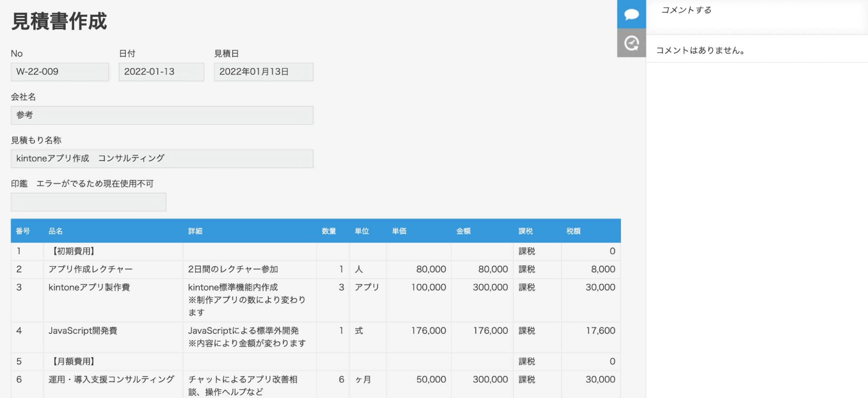Viewport: 868px width, 398px height.
Task: Click the empty 印鑑 field
Action: click(x=89, y=202)
